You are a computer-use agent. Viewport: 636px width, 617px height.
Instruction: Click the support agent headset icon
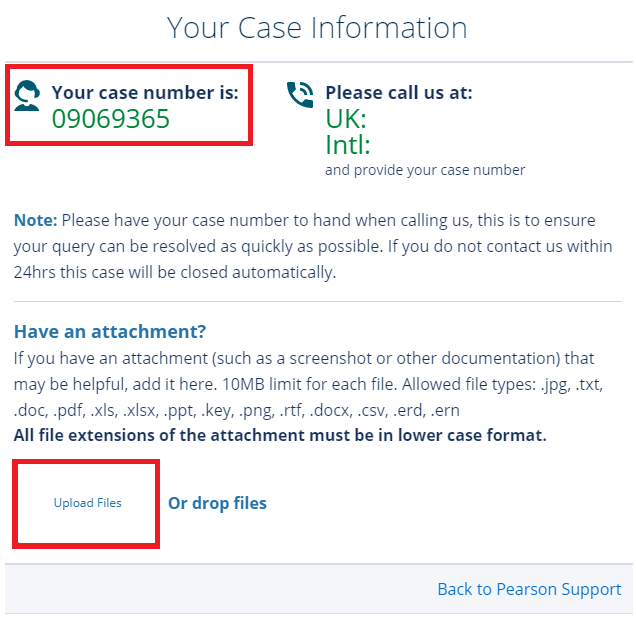click(28, 95)
